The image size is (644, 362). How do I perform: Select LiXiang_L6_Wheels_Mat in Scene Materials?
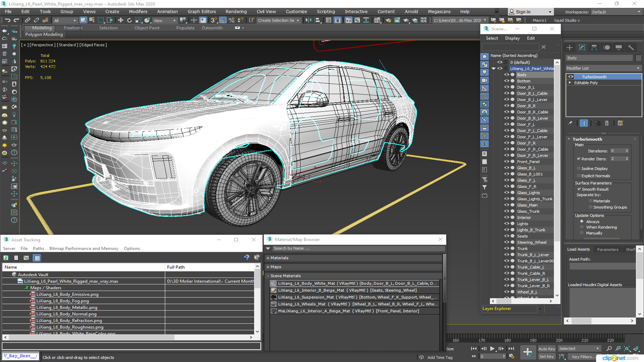click(354, 304)
